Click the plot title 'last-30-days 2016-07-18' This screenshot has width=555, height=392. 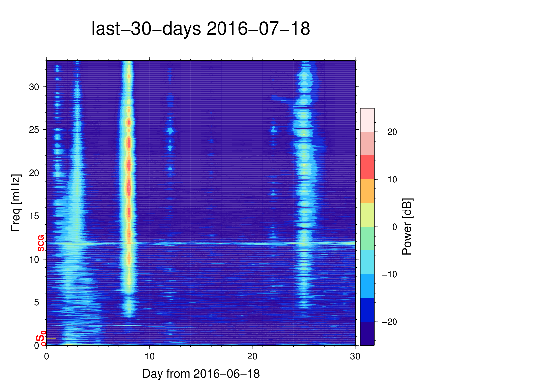200,29
